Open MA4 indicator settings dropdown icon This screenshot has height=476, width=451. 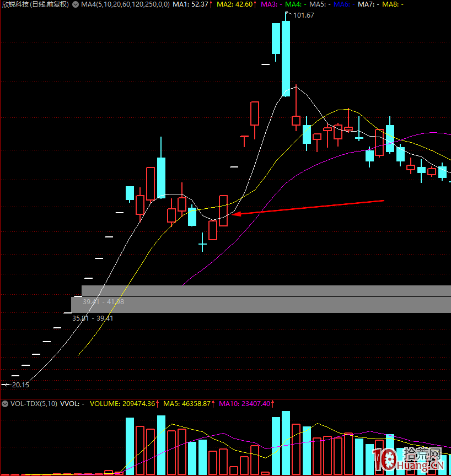[76, 4]
